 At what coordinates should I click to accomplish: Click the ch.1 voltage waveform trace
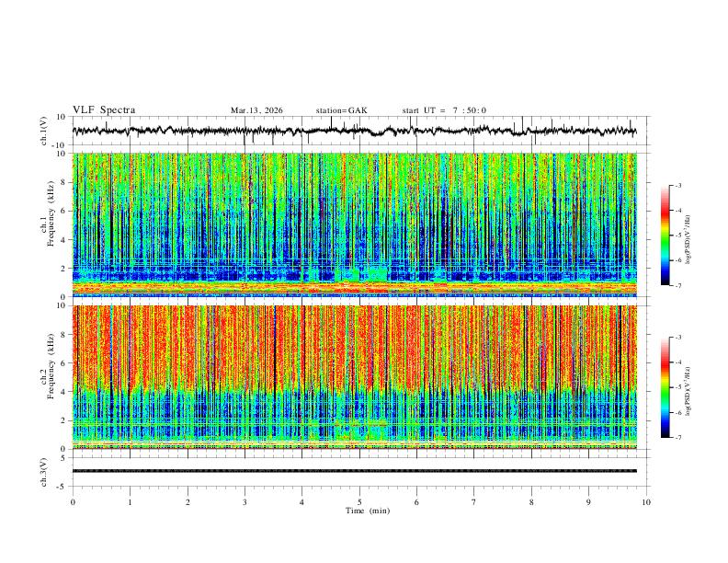[x=355, y=131]
